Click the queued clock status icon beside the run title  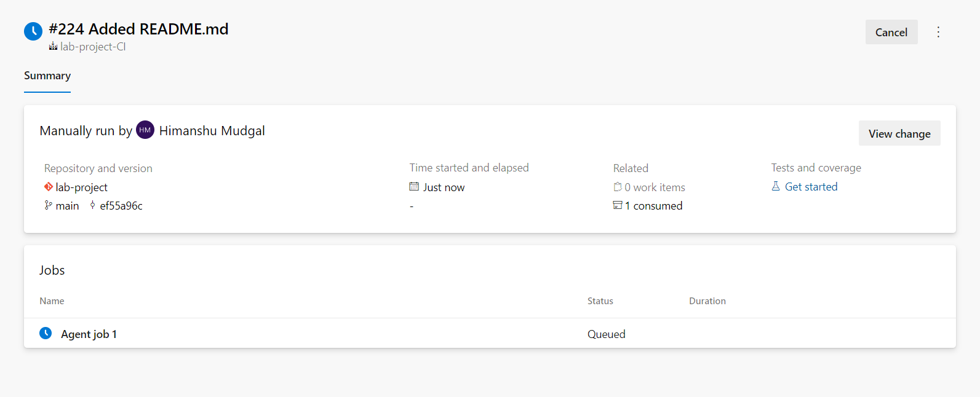(33, 31)
